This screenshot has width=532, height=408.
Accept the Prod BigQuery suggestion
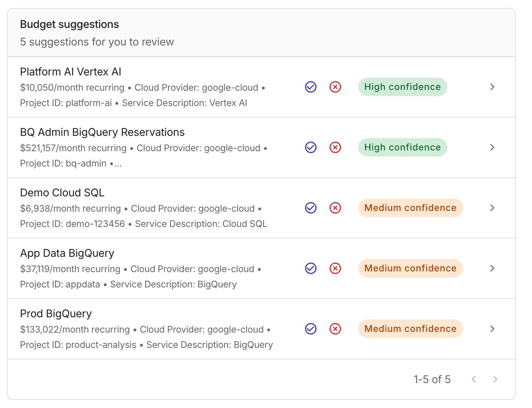311,329
